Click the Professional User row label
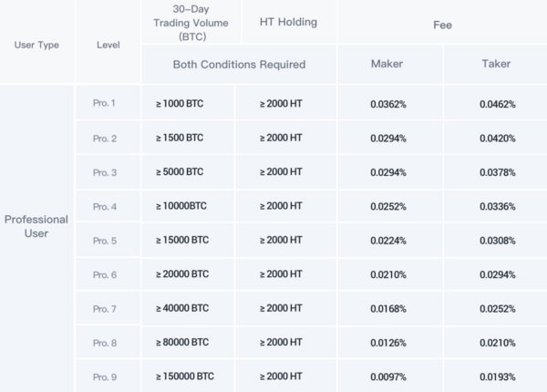 tap(37, 226)
